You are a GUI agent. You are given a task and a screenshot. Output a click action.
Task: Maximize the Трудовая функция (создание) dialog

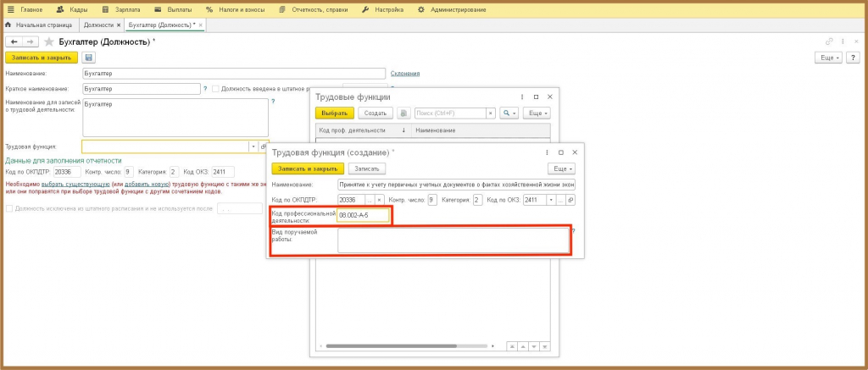point(561,152)
